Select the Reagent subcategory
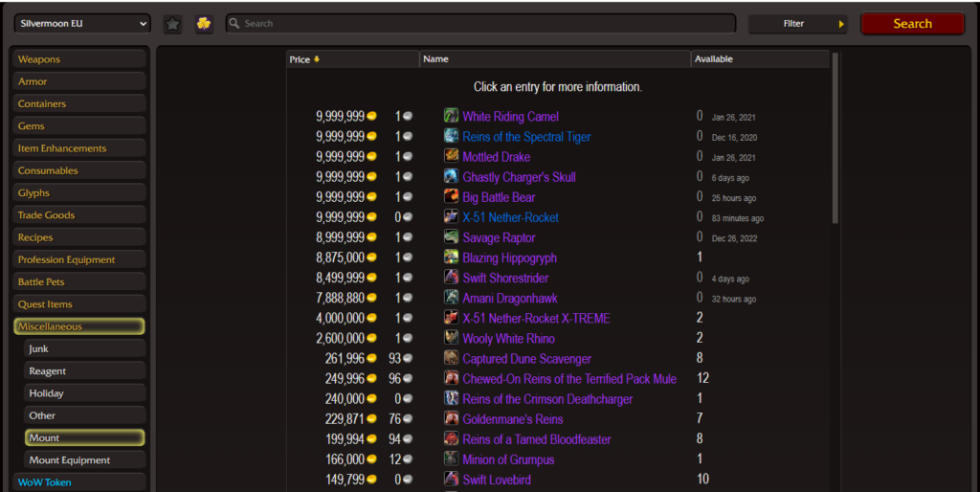The width and height of the screenshot is (980, 492). 85,370
